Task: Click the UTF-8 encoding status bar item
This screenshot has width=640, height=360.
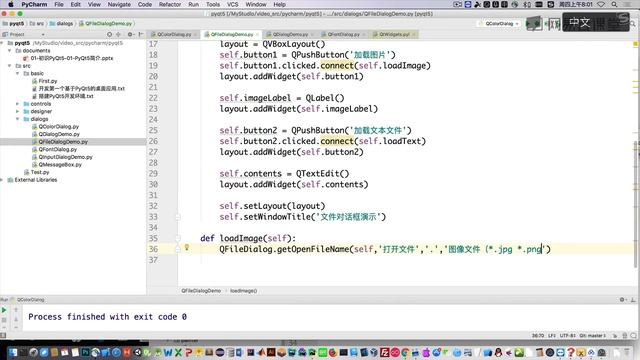Action: pos(567,336)
